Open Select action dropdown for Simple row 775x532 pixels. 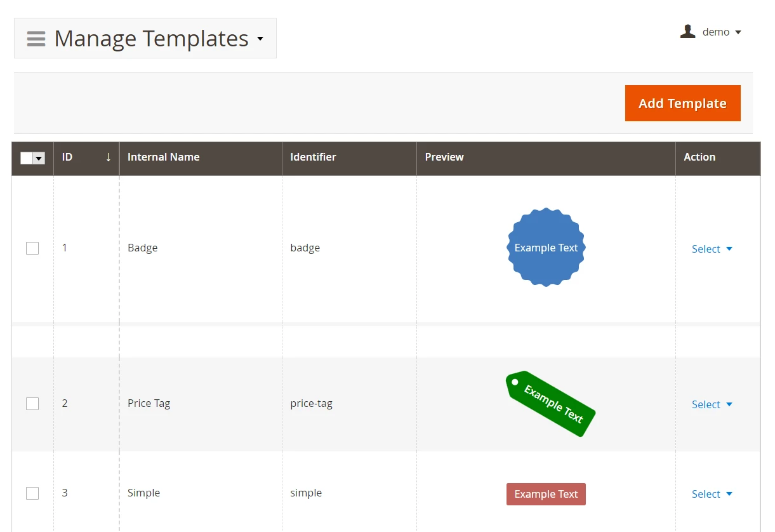pos(712,494)
